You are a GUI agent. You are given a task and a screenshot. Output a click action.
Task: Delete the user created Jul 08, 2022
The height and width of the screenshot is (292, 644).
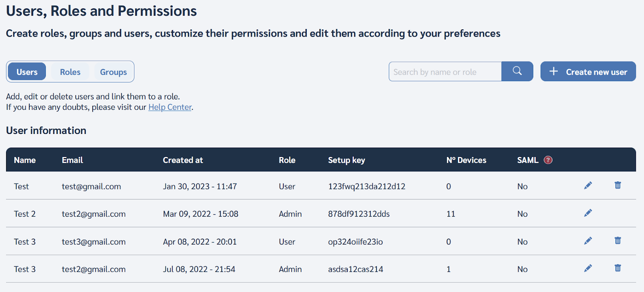tap(618, 268)
